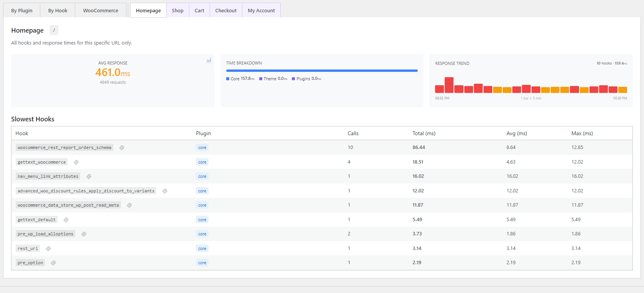This screenshot has width=644, height=293.
Task: Click tallest red bar in Response Trend chart
Action: pos(449,85)
